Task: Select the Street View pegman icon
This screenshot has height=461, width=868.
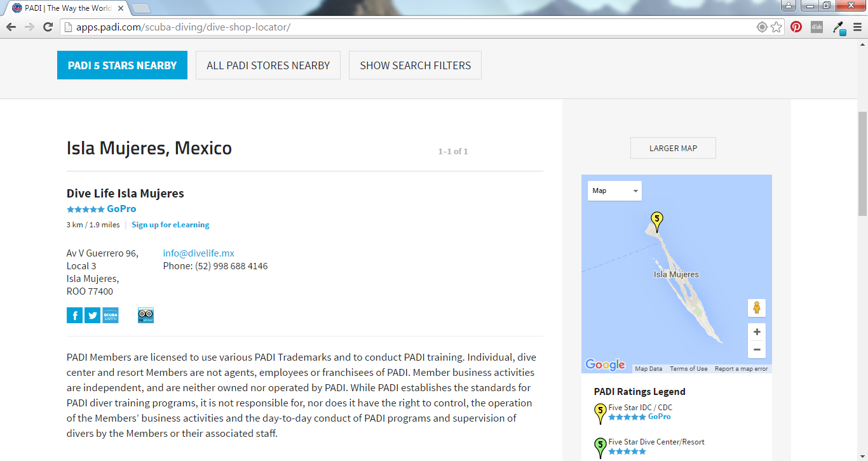Action: 757,308
